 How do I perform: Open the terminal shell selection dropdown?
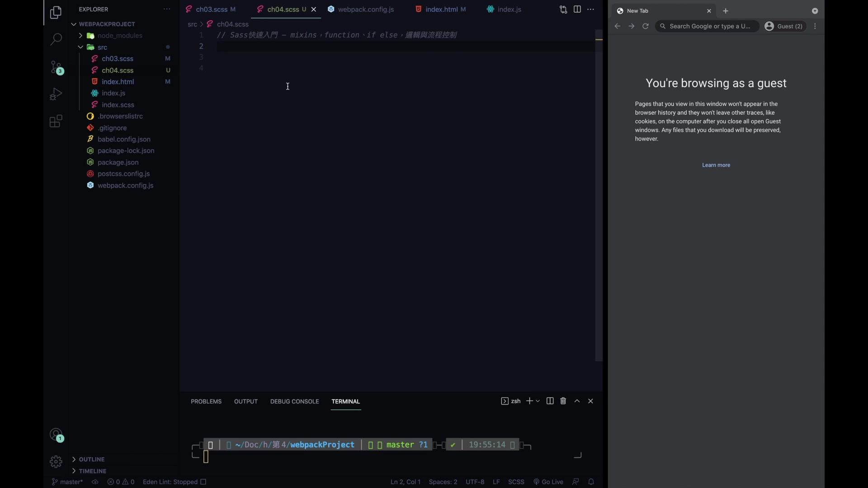538,401
